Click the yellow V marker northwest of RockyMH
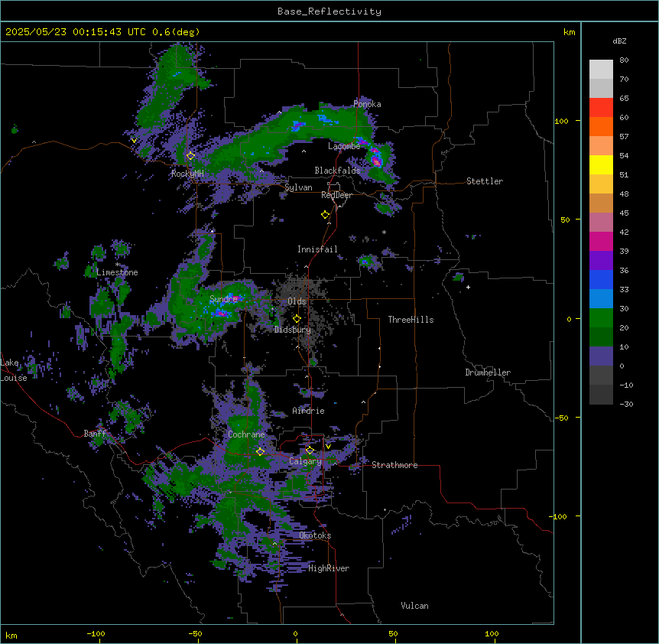This screenshot has width=659, height=644. click(134, 141)
